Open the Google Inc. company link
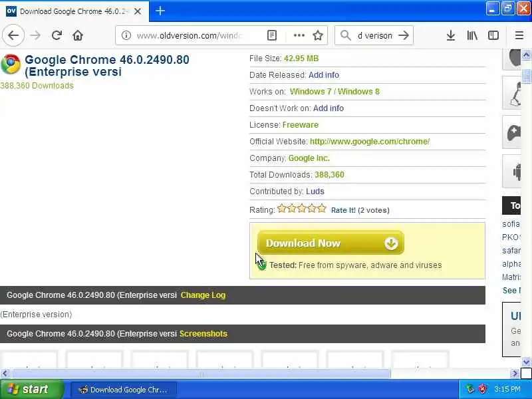 [x=309, y=158]
